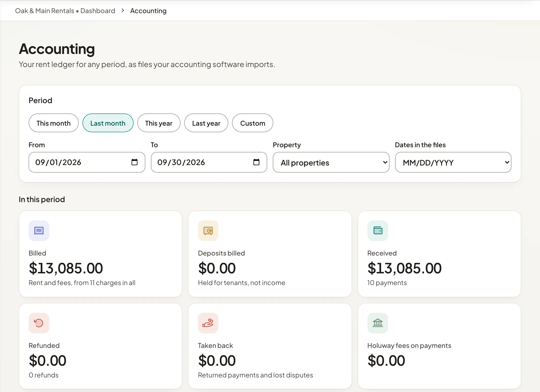Click the '0 refunds' text
This screenshot has width=540, height=392.
(44, 375)
